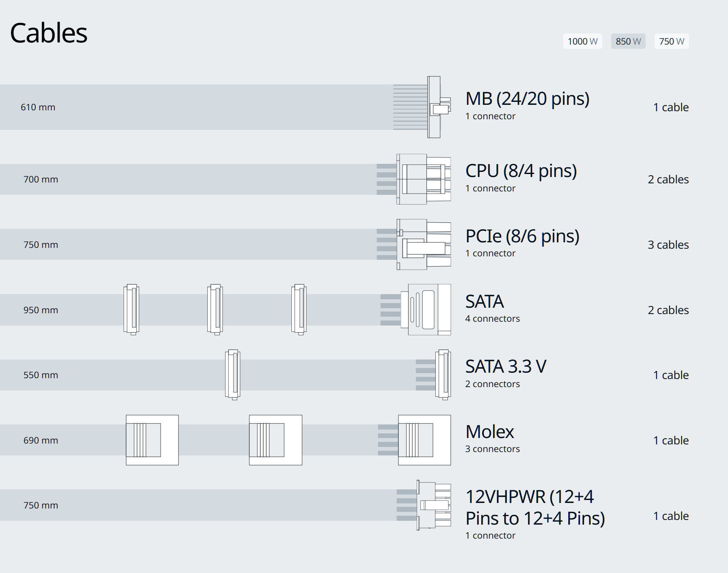Screen dimensions: 728x573
Task: Click the "SATA 3.3 V" heading text
Action: (505, 366)
